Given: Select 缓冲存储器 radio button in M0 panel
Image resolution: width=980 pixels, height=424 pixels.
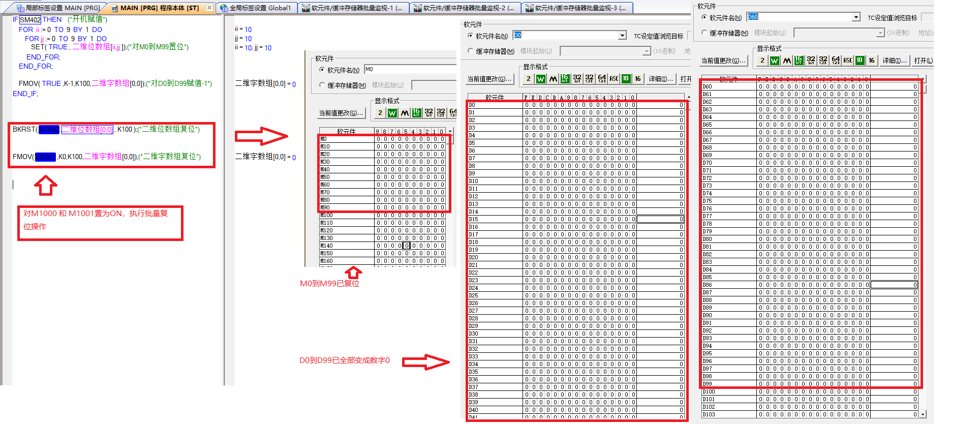Looking at the screenshot, I should 322,85.
